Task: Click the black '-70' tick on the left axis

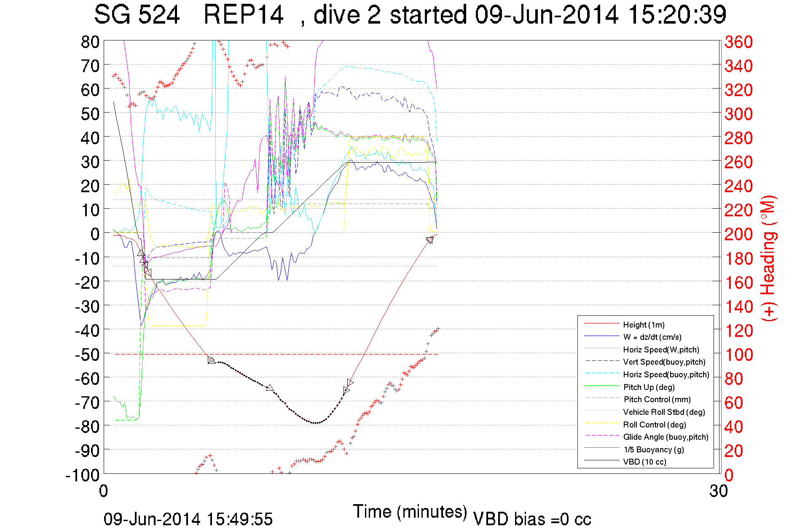Action: point(87,403)
